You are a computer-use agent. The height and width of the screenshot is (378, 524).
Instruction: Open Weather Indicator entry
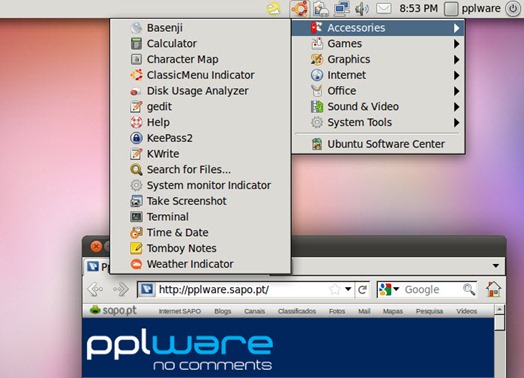pos(201,264)
